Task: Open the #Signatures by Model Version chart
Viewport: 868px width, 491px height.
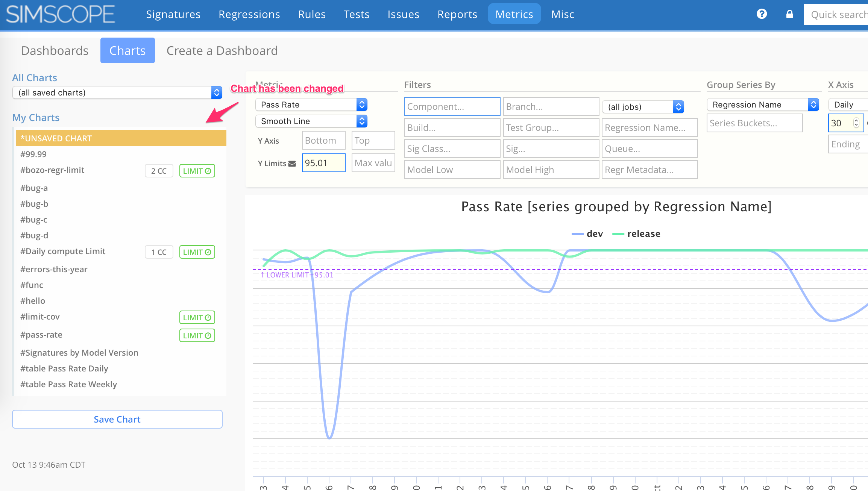Action: (x=79, y=353)
